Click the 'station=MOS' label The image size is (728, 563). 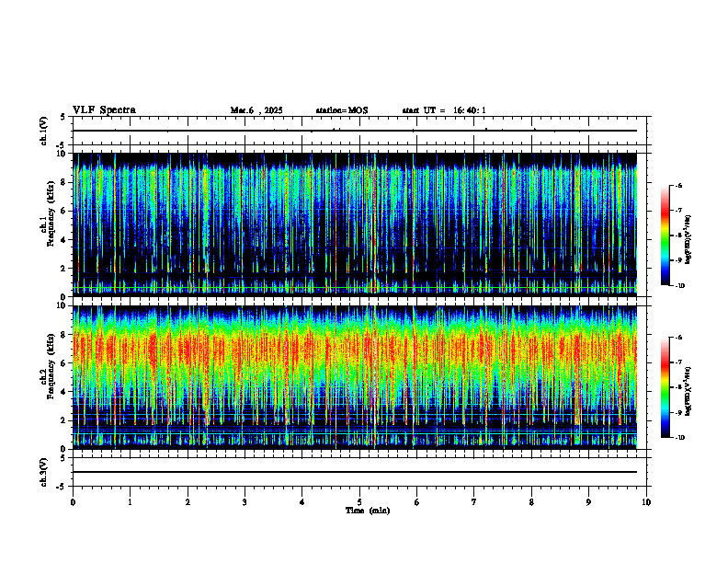pos(342,110)
